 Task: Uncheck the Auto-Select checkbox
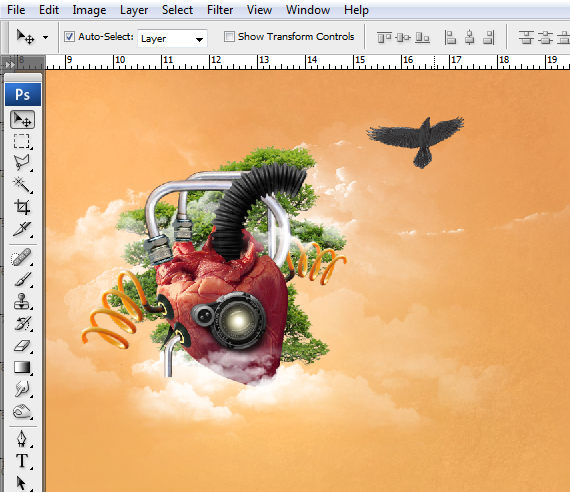[x=69, y=37]
